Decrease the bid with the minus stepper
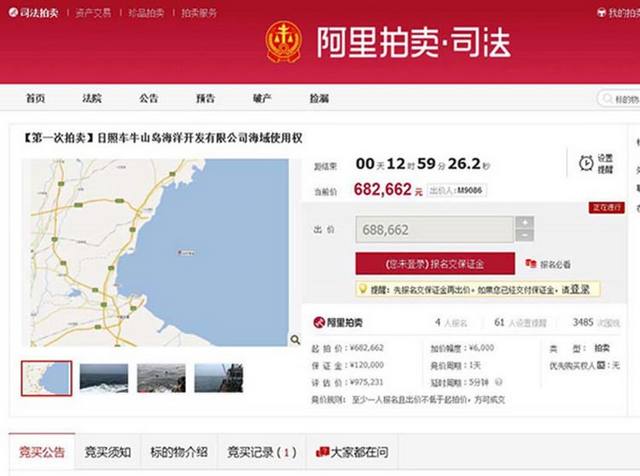 [x=525, y=236]
